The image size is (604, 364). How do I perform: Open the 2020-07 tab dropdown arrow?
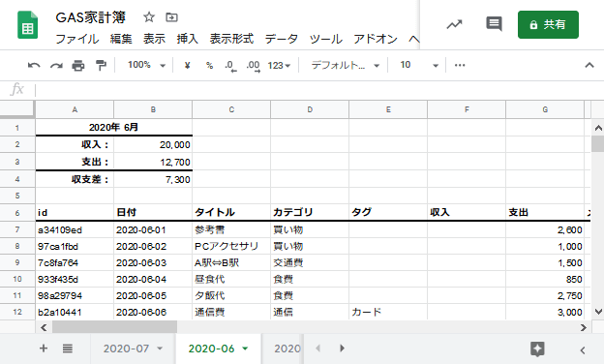[x=160, y=349]
